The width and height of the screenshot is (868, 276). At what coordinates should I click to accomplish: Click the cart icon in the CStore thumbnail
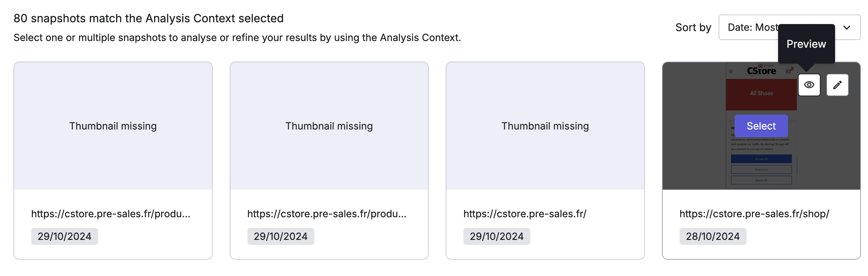[788, 71]
